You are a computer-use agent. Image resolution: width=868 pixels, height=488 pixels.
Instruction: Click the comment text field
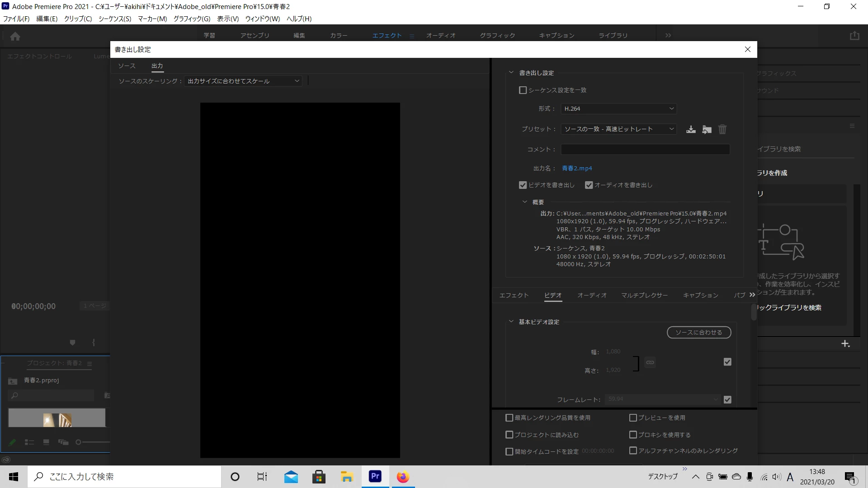[645, 149]
